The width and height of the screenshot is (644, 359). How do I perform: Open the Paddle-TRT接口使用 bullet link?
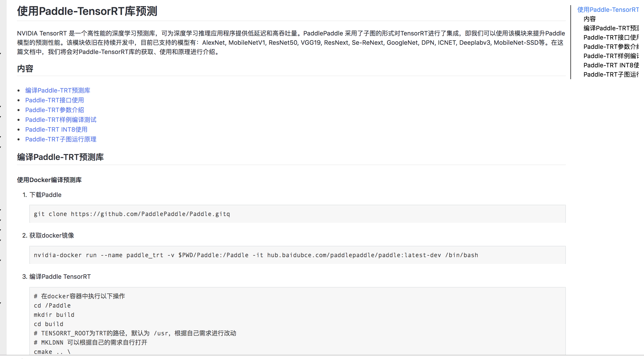click(x=55, y=100)
